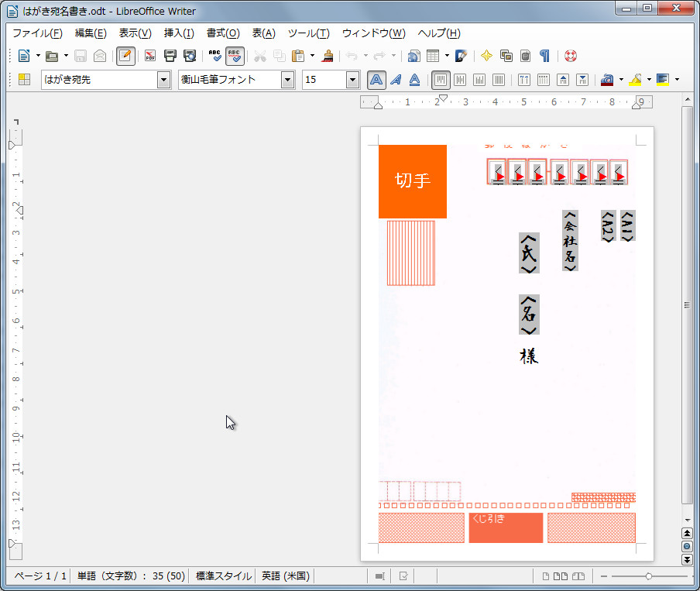Toggle bullets list button
Viewport: 700px width, 591px height.
pyautogui.click(x=544, y=80)
